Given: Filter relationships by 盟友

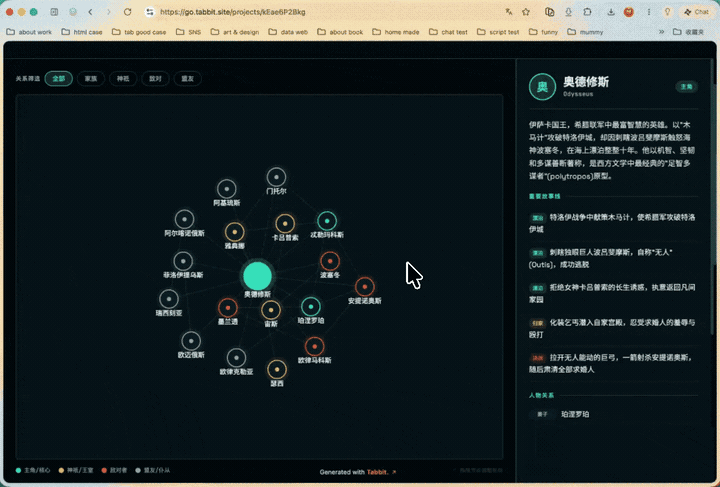Looking at the screenshot, I should 187,78.
